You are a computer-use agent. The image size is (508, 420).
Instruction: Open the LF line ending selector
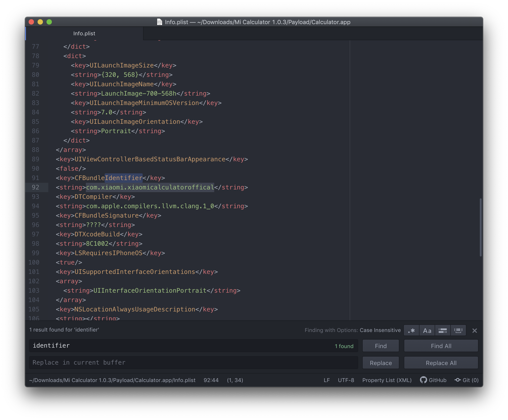[x=327, y=380]
